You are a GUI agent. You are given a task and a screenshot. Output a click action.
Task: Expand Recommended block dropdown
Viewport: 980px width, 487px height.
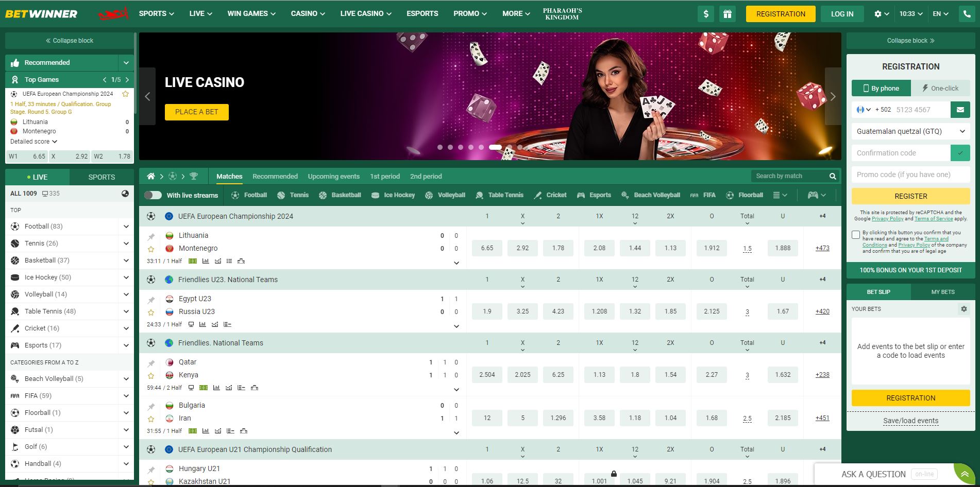pos(126,62)
